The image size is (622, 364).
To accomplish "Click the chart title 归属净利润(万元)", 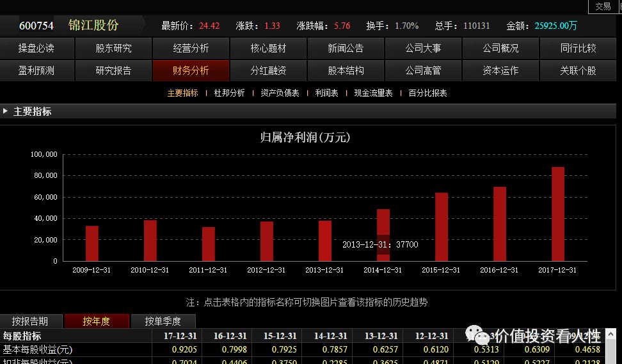I will point(305,138).
